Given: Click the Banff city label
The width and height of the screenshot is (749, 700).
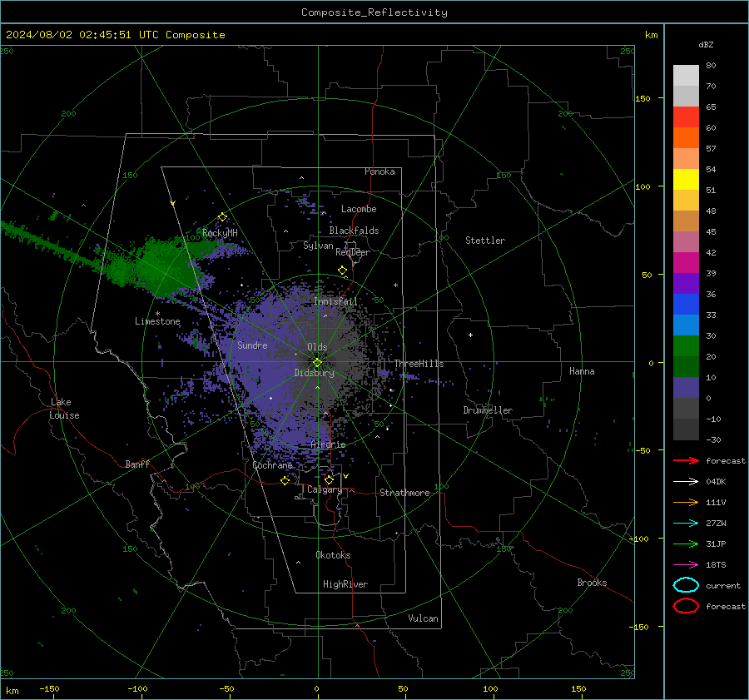Looking at the screenshot, I should tap(137, 464).
